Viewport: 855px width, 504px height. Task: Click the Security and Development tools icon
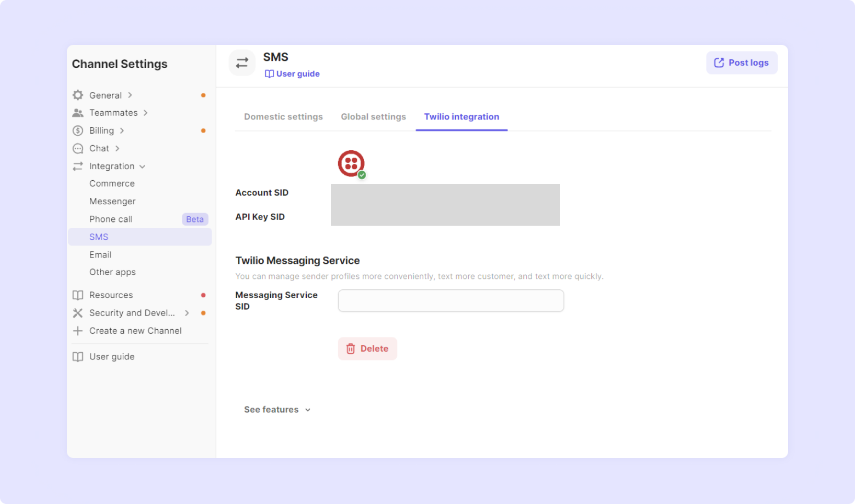[x=78, y=313]
